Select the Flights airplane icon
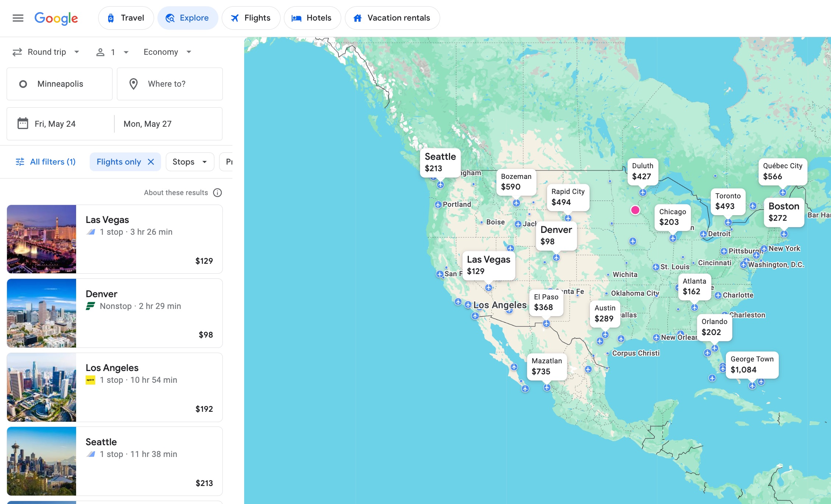Image resolution: width=831 pixels, height=504 pixels. (234, 18)
